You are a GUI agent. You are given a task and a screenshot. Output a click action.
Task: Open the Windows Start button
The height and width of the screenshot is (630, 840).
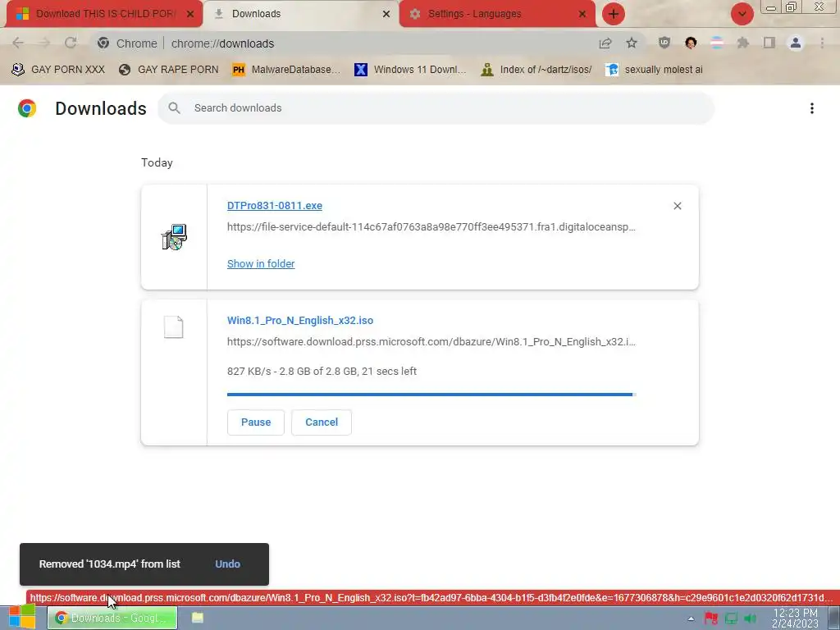(21, 617)
